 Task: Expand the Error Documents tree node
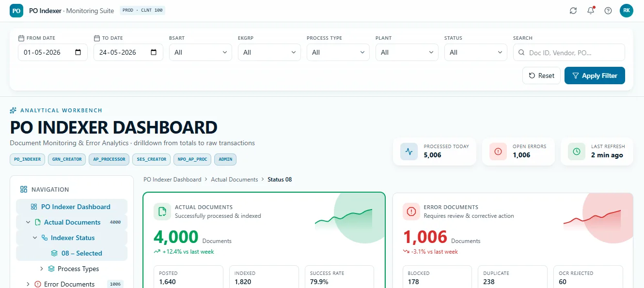click(28, 284)
